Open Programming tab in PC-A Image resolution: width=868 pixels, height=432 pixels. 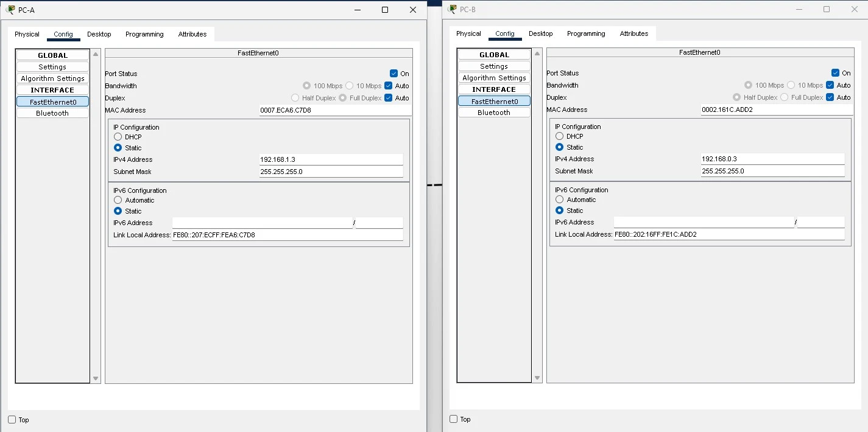pyautogui.click(x=144, y=34)
